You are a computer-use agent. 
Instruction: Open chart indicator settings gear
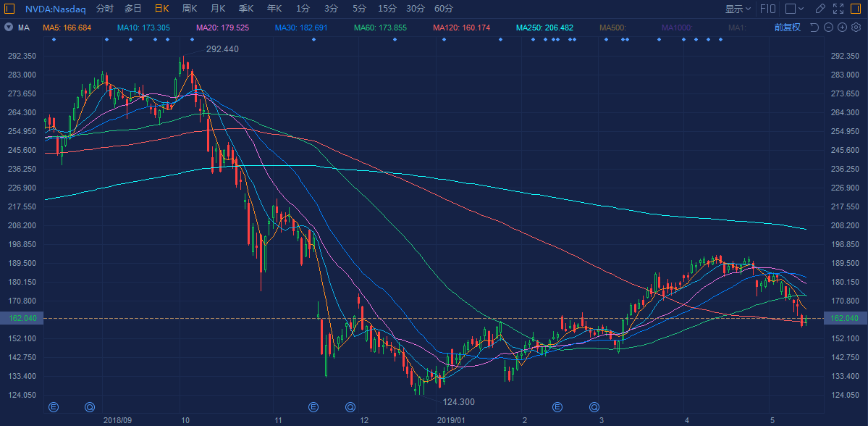click(x=856, y=28)
